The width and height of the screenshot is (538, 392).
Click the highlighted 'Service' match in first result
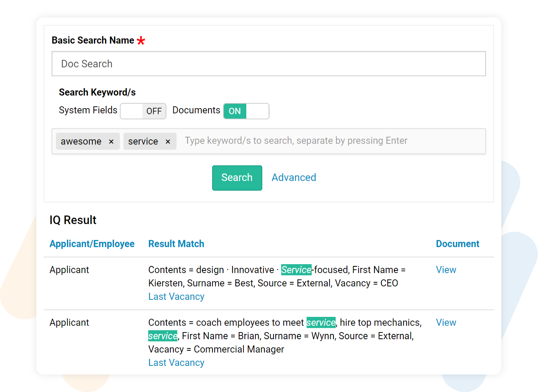(296, 270)
